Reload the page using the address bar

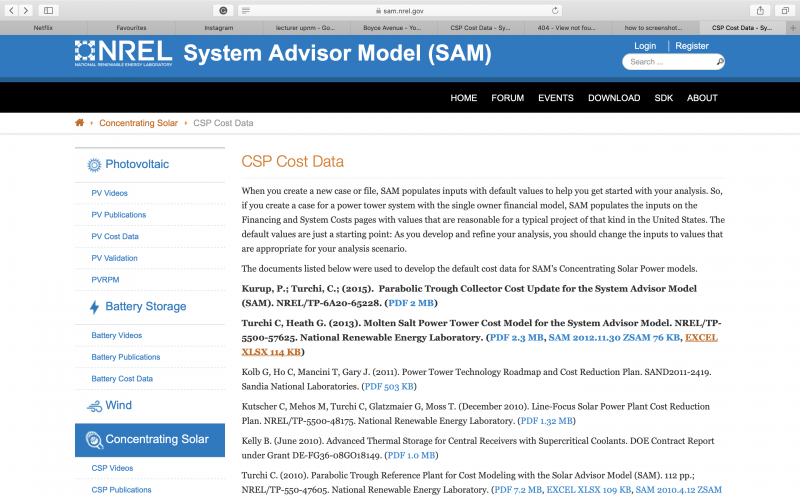click(x=555, y=10)
